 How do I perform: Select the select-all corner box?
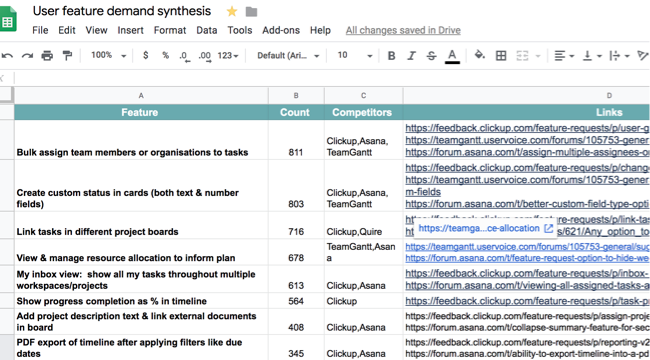pyautogui.click(x=7, y=95)
